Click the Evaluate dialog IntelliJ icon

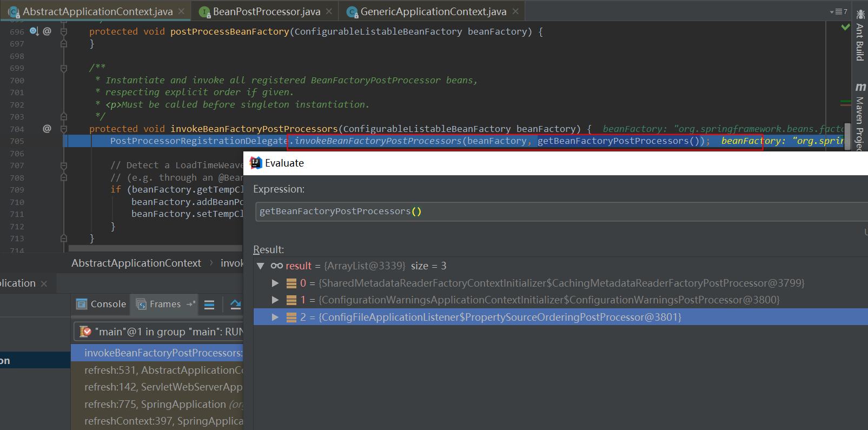256,163
